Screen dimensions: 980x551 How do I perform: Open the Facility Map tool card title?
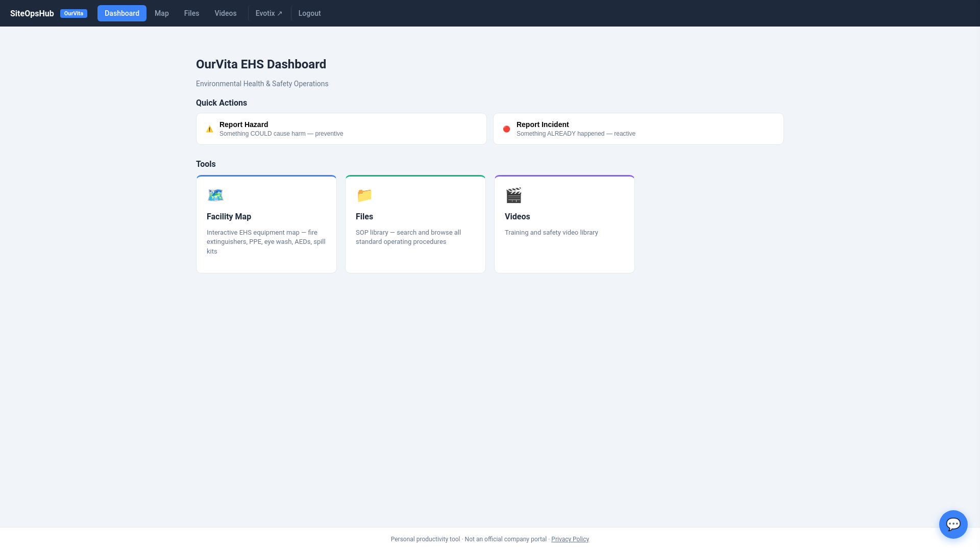tap(229, 216)
